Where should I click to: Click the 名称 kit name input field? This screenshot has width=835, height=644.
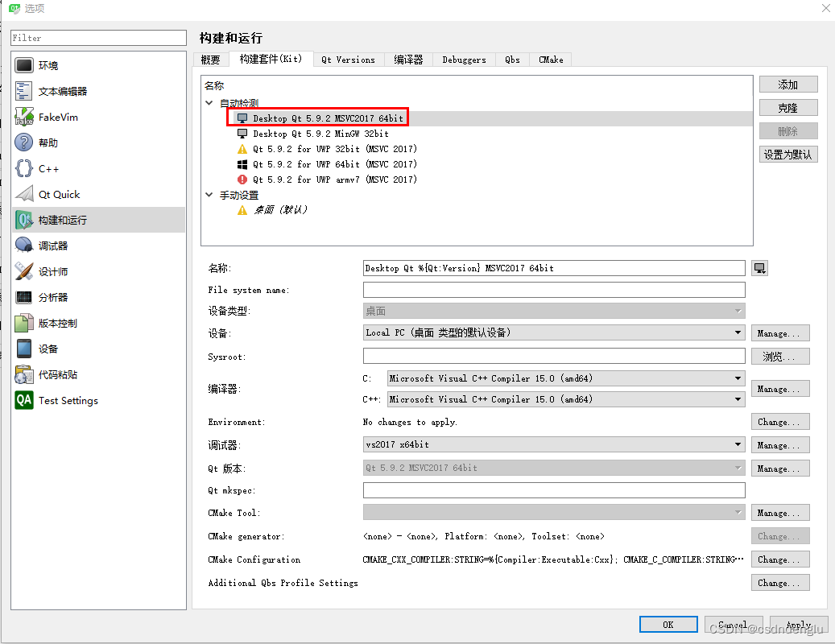click(554, 268)
